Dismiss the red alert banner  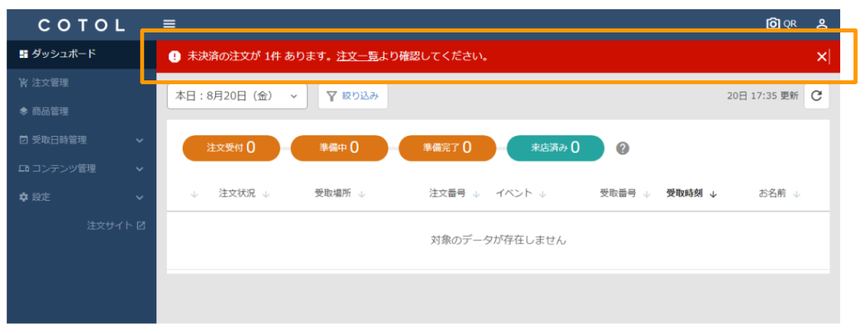click(x=822, y=56)
